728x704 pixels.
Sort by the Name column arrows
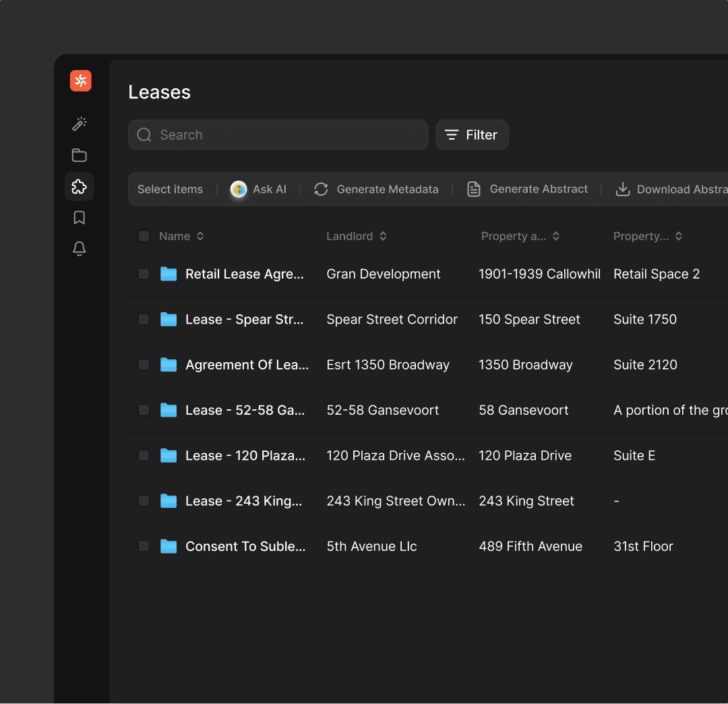click(x=200, y=236)
